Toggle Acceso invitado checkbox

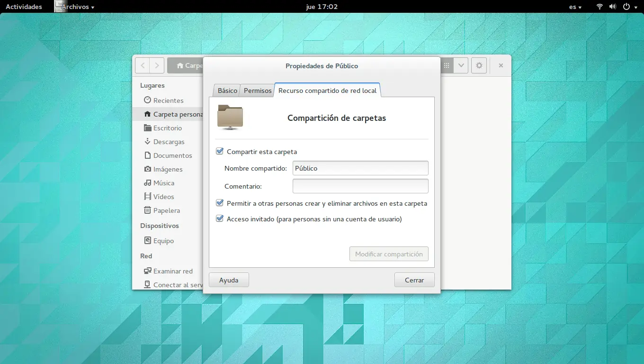(x=220, y=218)
